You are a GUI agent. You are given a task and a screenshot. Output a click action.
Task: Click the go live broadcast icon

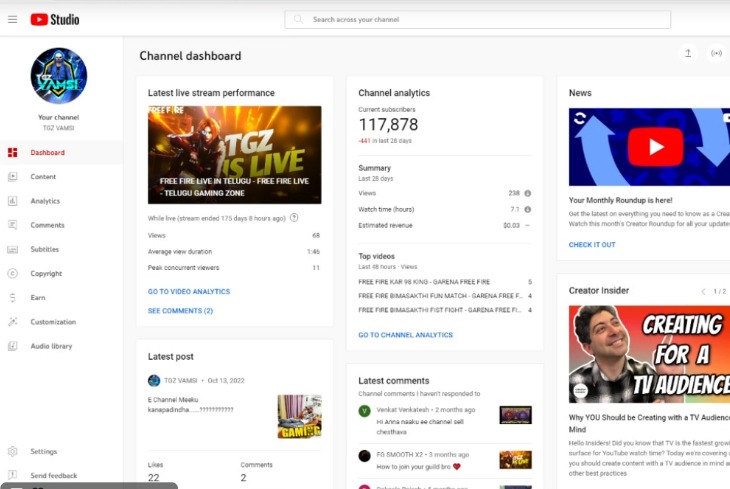[716, 53]
